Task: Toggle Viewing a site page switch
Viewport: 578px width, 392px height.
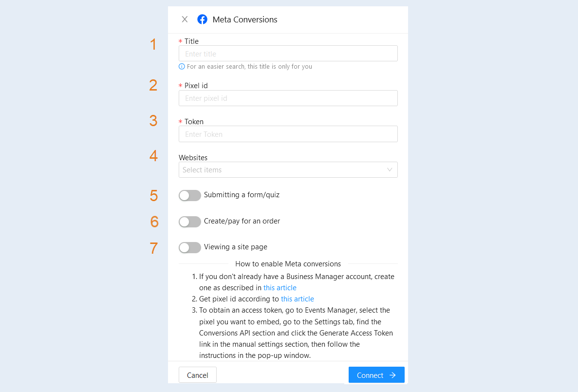Action: pyautogui.click(x=190, y=247)
